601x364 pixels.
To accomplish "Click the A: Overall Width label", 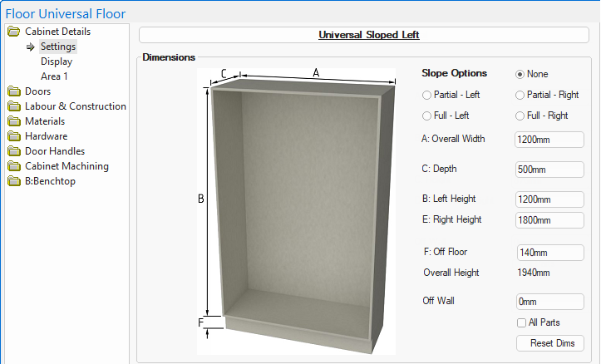I will pos(453,139).
